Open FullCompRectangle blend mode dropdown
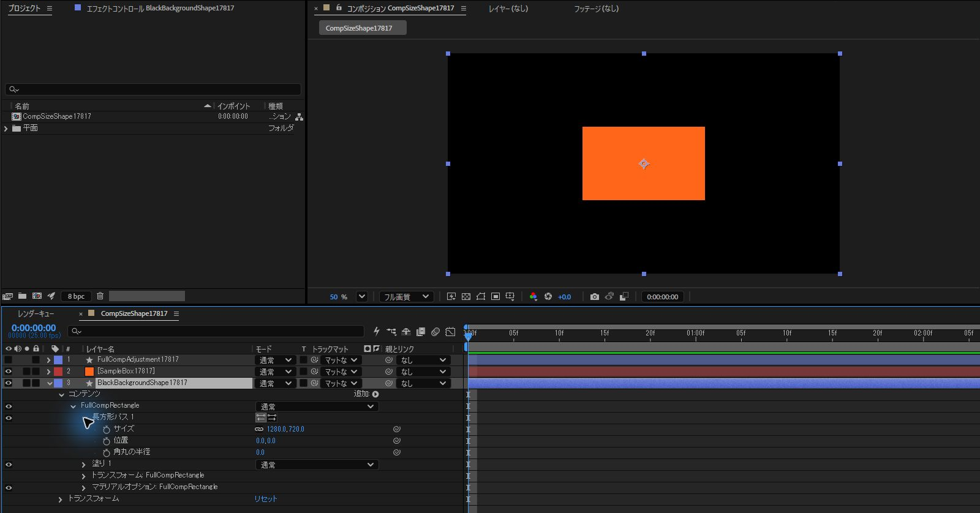Screen dimensions: 980x513 pos(317,406)
